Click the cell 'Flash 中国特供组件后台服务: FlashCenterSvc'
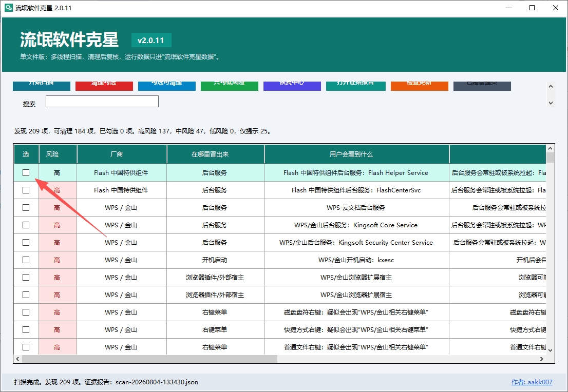Screen dimensions: 568x392 [x=357, y=190]
